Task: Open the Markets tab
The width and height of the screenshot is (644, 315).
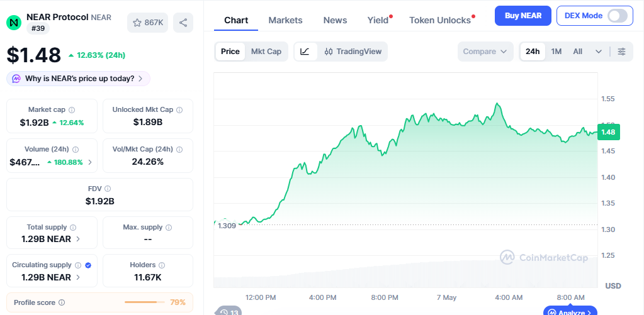Action: coord(285,20)
